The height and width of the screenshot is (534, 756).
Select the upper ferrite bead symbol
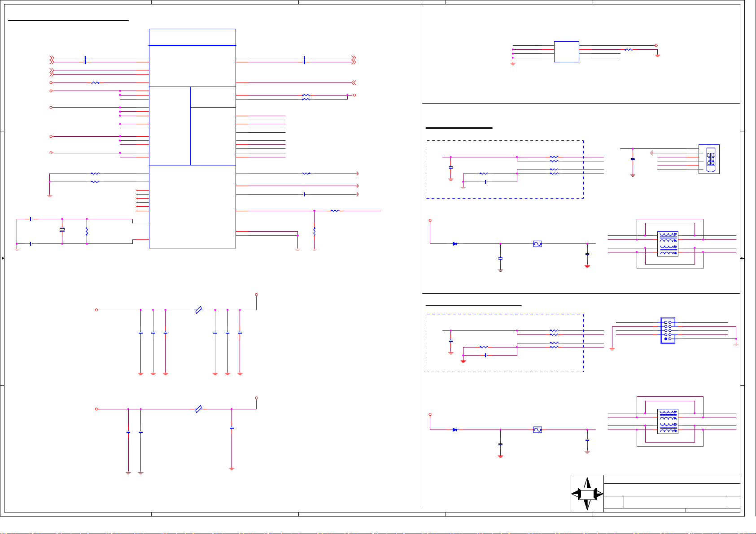199,310
